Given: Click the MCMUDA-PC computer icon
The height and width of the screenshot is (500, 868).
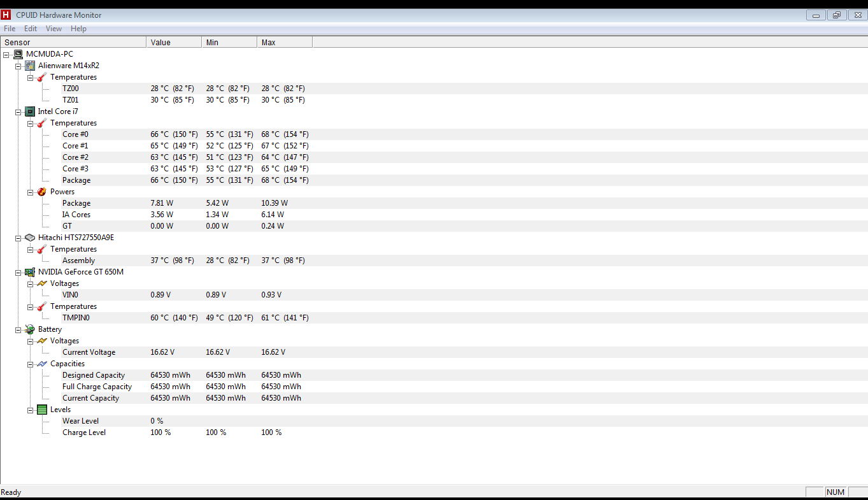Looking at the screenshot, I should (x=18, y=54).
